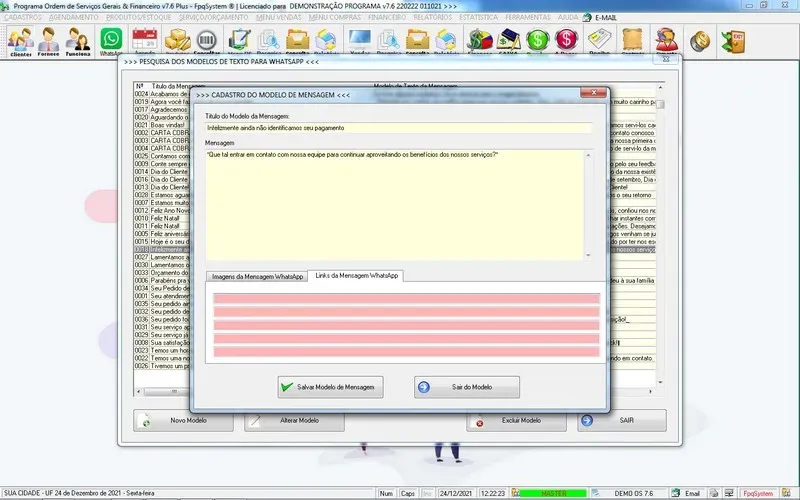Click the exit door icon in toolbar

click(738, 41)
